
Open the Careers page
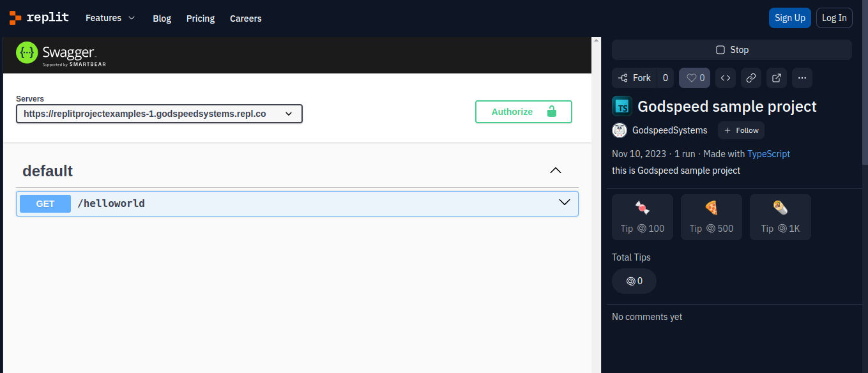[246, 19]
